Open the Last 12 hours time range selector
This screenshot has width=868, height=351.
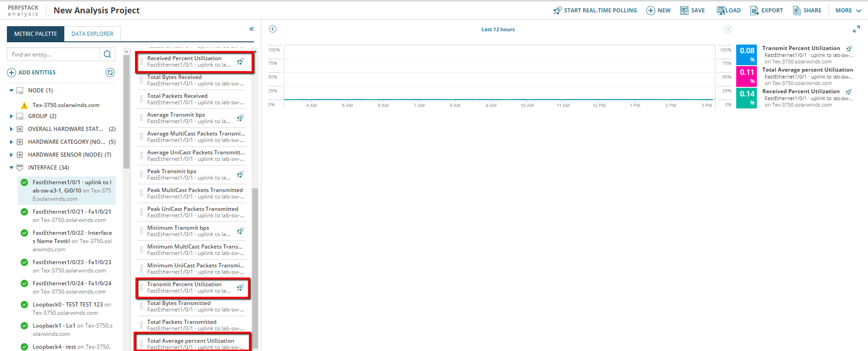(498, 29)
